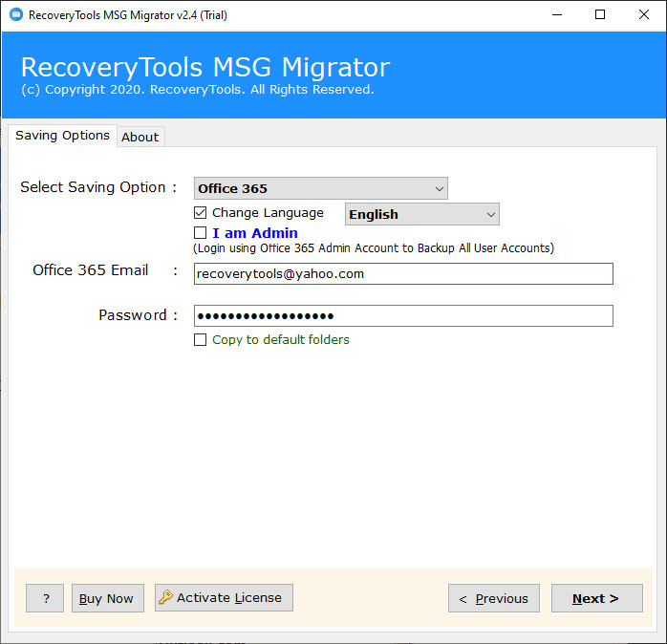This screenshot has width=667, height=644.
Task: Enable the I am Admin checkbox
Action: pos(200,233)
